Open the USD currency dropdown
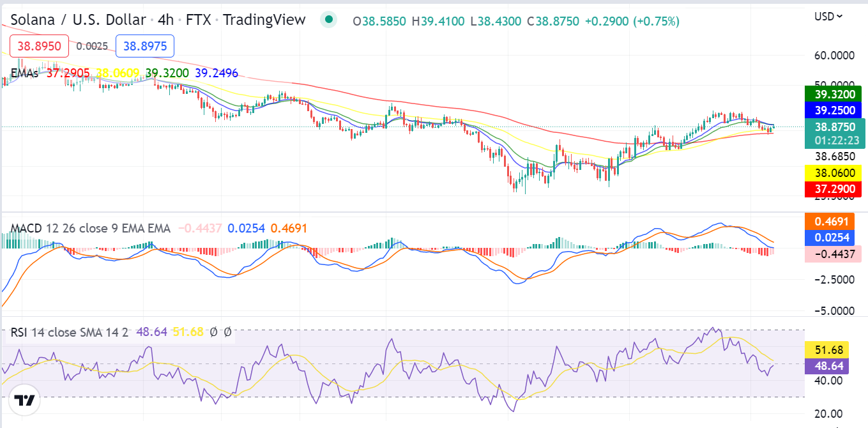Screen dimensions: 868x428 point(828,16)
